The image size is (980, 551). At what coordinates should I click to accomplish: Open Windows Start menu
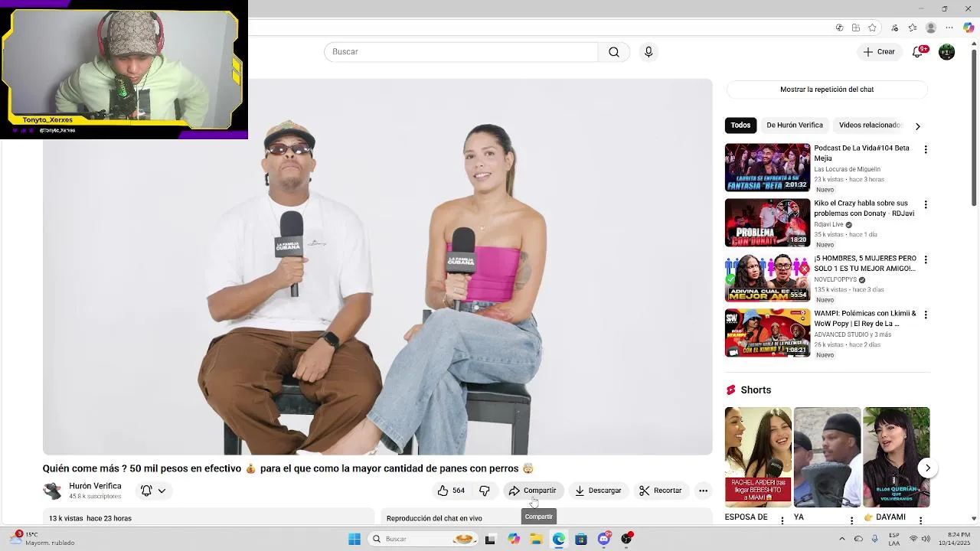coord(354,539)
